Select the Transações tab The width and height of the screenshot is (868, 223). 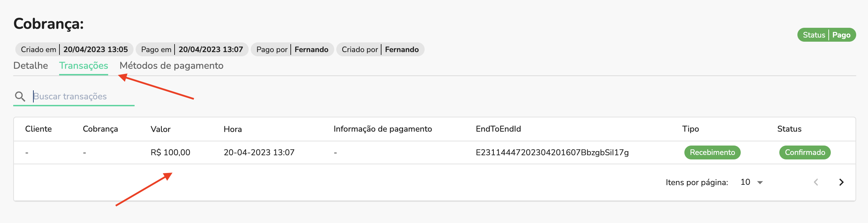[x=84, y=65]
